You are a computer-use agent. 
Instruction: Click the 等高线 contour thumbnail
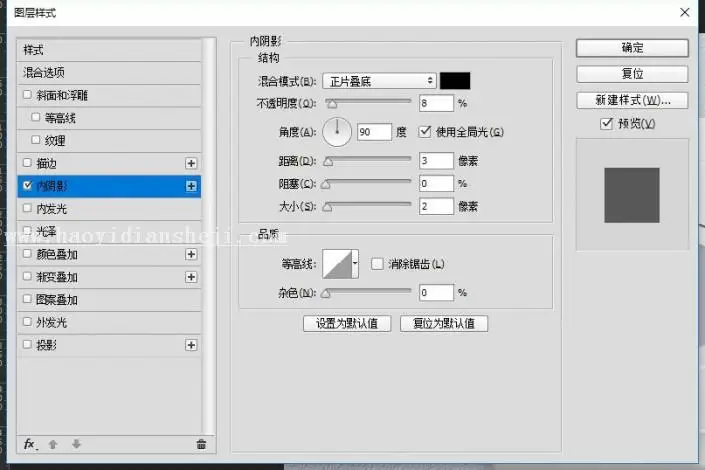click(337, 264)
